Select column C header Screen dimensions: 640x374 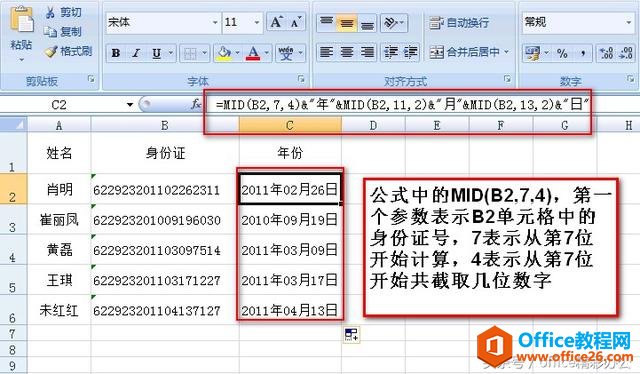tap(290, 125)
